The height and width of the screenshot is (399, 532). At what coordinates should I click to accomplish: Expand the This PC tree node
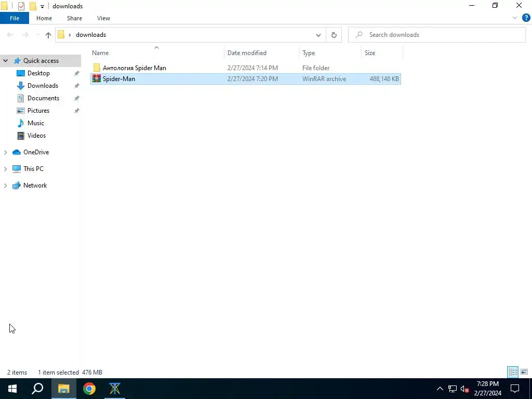tap(5, 169)
